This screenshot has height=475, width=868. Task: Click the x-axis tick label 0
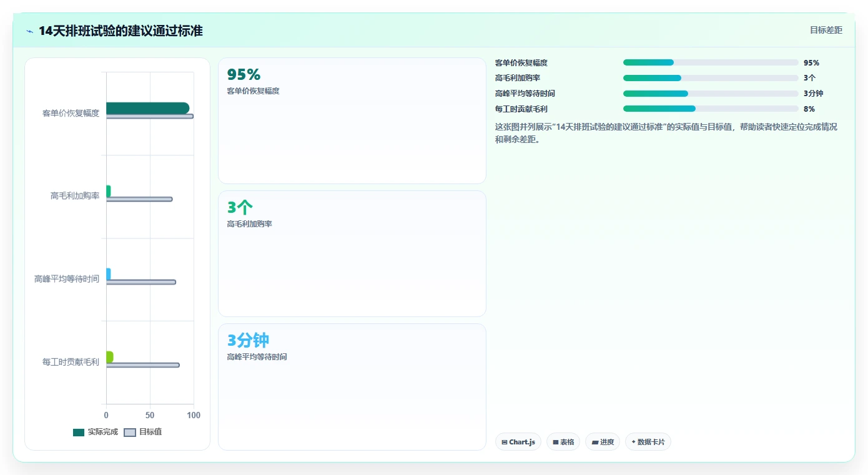(106, 415)
